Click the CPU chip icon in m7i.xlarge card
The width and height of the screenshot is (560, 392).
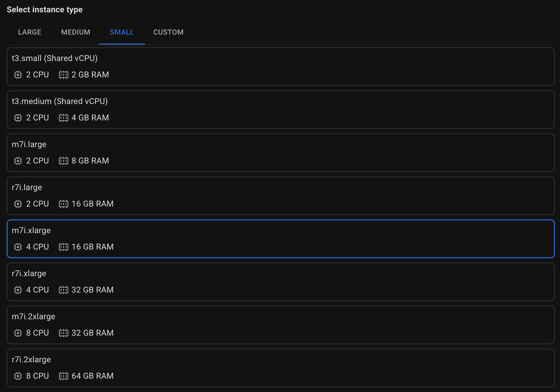[x=18, y=247]
